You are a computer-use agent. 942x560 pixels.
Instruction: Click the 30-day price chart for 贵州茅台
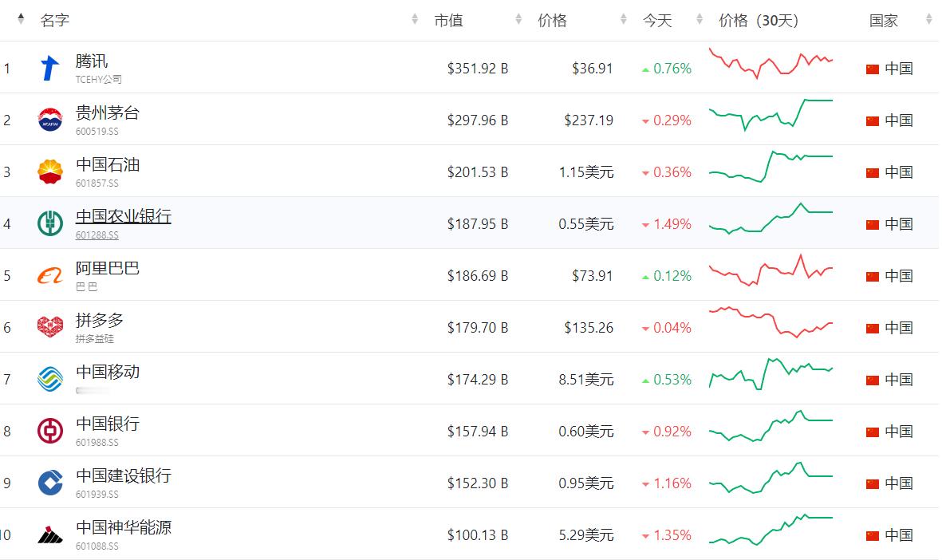coord(771,115)
